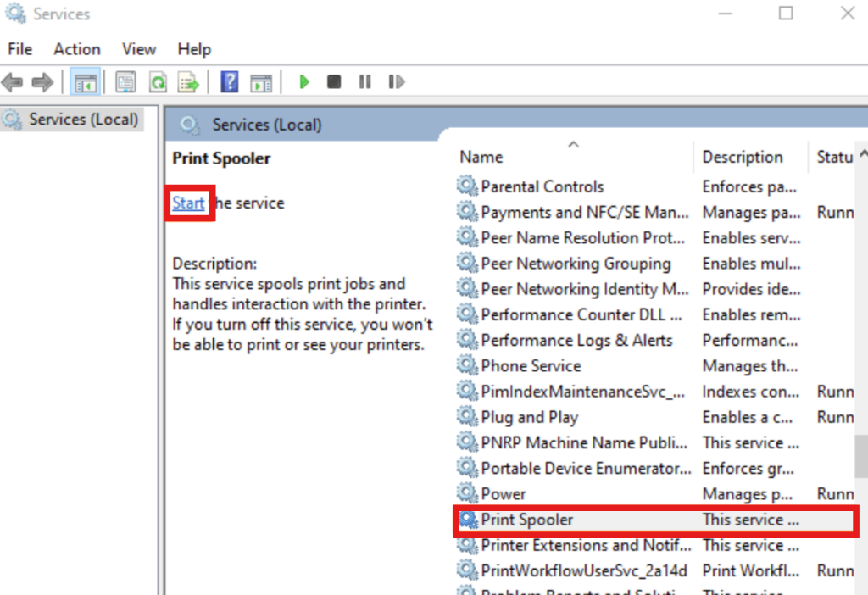Click the Restart Service icon
Viewport: 868px width, 595px height.
pyautogui.click(x=397, y=82)
